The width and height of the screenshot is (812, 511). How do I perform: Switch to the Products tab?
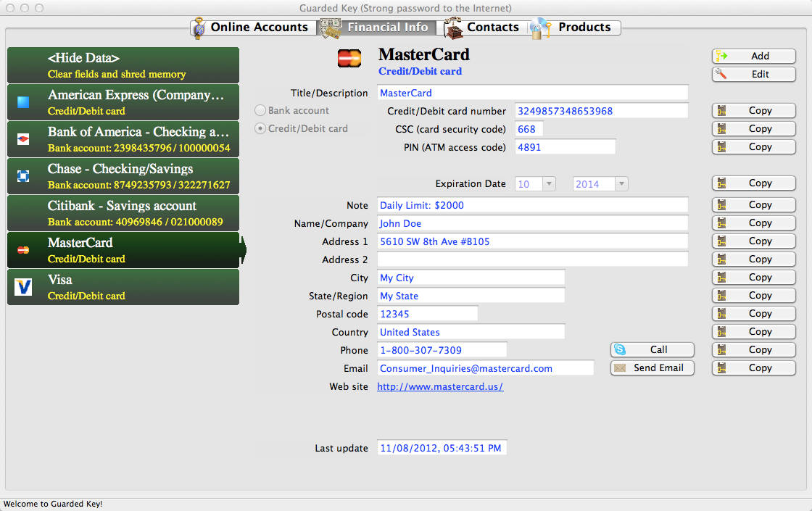(x=575, y=28)
